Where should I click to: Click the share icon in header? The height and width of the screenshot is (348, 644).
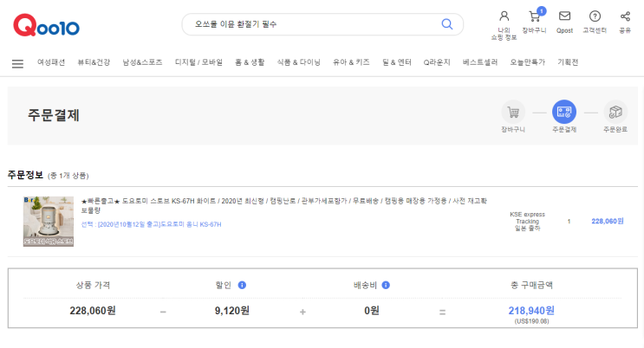pyautogui.click(x=625, y=16)
